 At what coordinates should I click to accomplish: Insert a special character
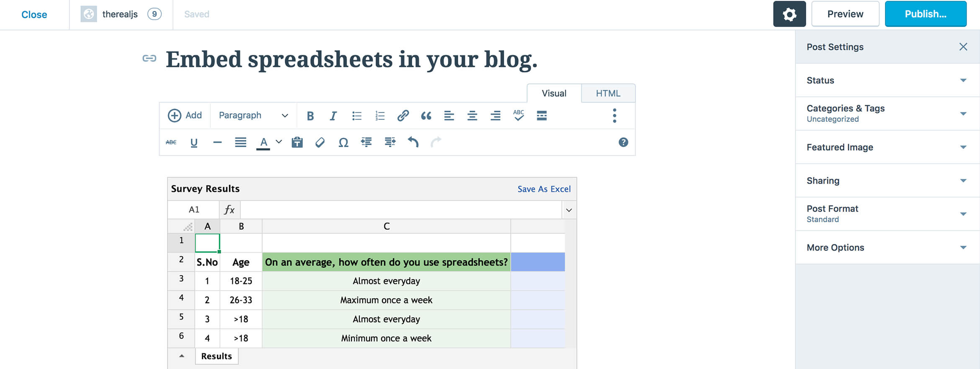coord(343,142)
